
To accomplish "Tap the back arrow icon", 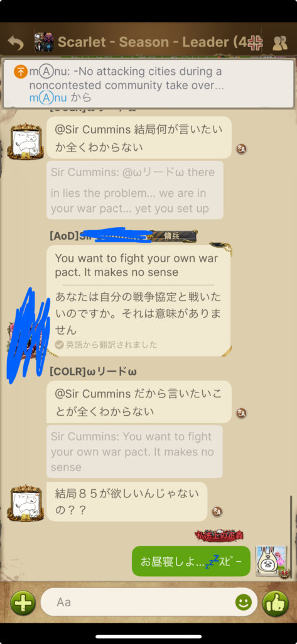I will [16, 43].
